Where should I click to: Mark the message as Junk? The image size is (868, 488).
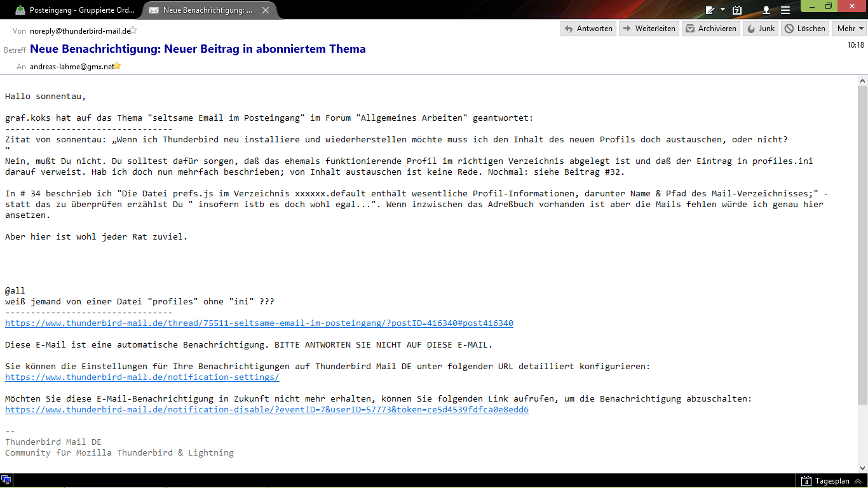pos(761,29)
